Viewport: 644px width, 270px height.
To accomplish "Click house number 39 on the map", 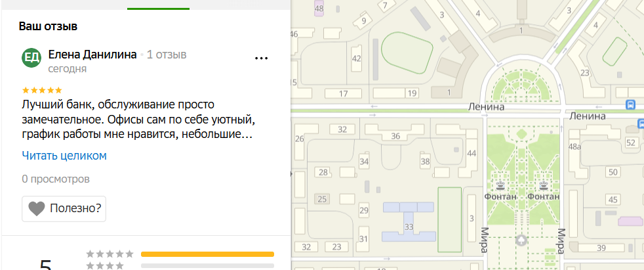I will point(601,248).
